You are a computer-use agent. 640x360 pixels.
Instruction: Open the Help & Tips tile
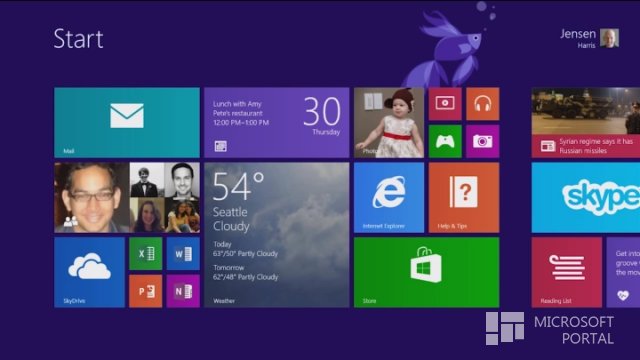464,198
